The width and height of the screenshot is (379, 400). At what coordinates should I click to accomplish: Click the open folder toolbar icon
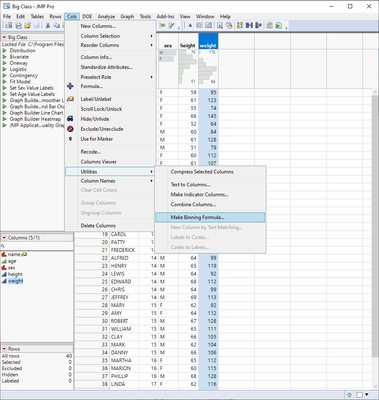[27, 26]
